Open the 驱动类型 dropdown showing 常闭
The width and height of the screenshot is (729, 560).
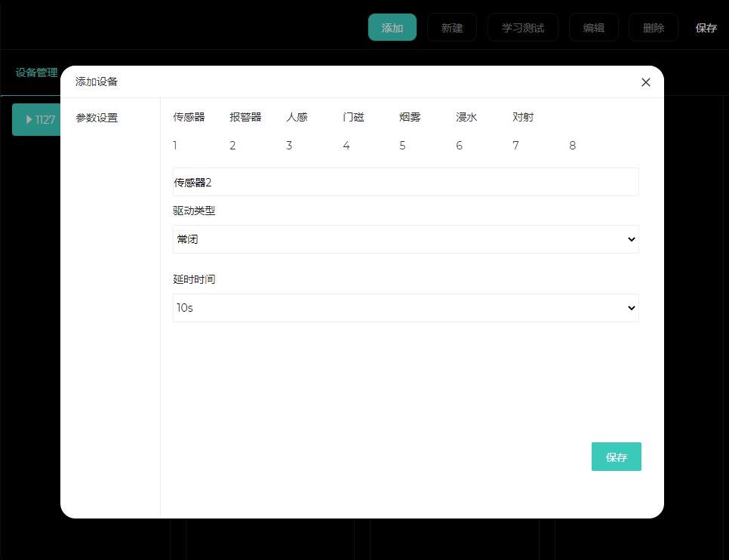pos(406,239)
